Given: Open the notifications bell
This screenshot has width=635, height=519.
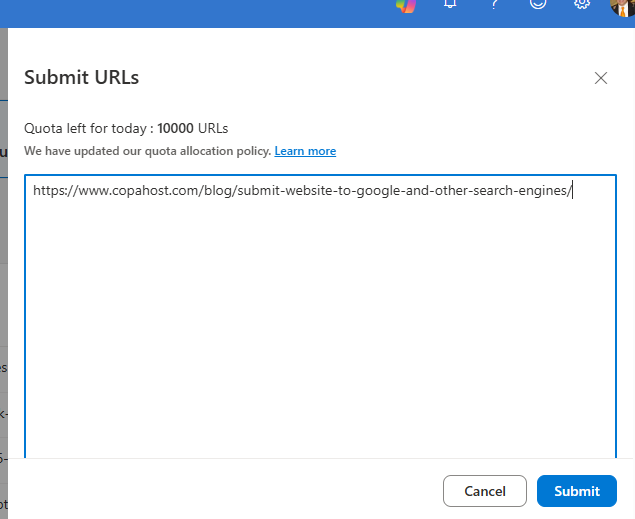Looking at the screenshot, I should pyautogui.click(x=450, y=4).
